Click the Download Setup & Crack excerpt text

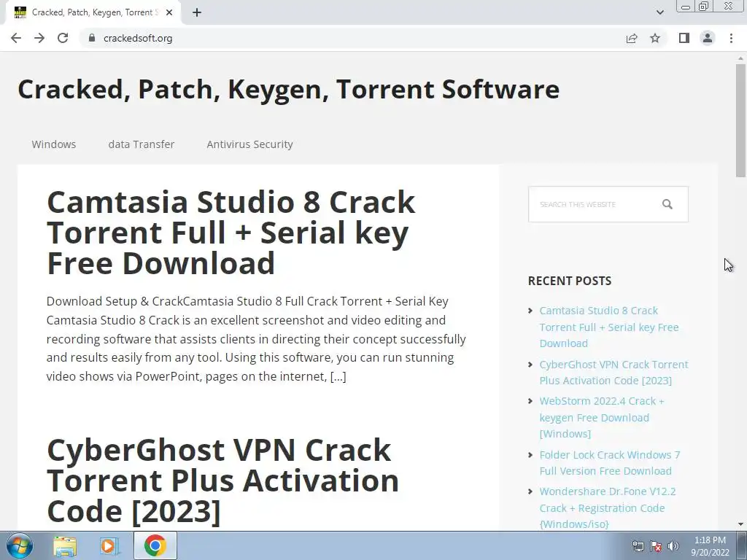pos(256,338)
